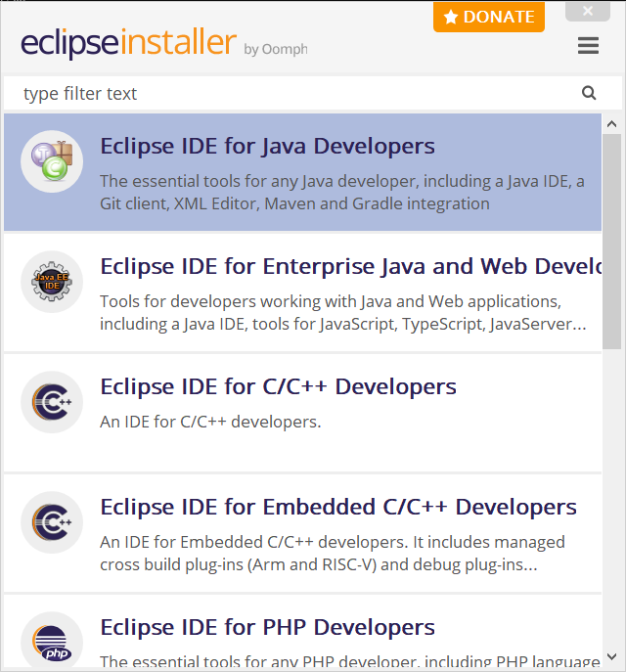Close the installer window
626x672 pixels.
tap(588, 11)
